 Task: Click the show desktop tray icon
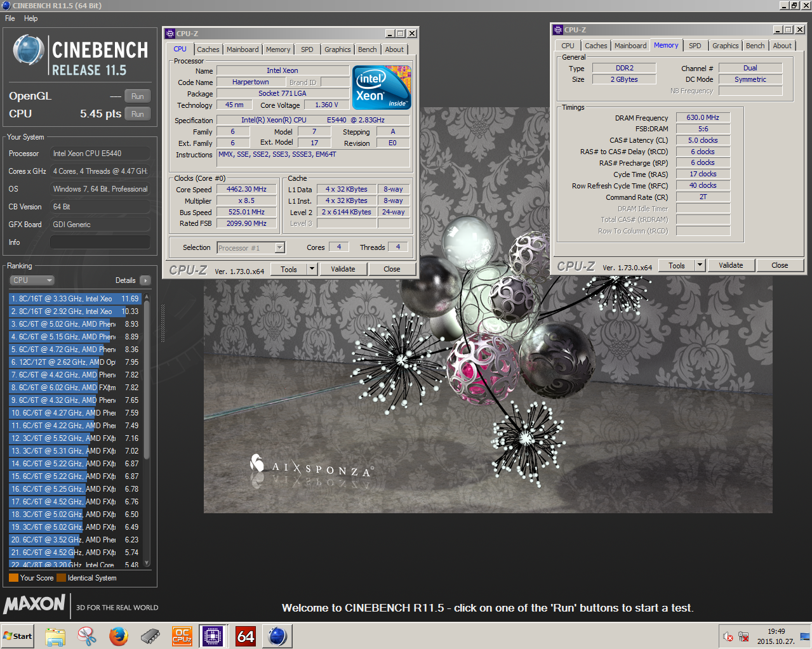pyautogui.click(x=805, y=636)
